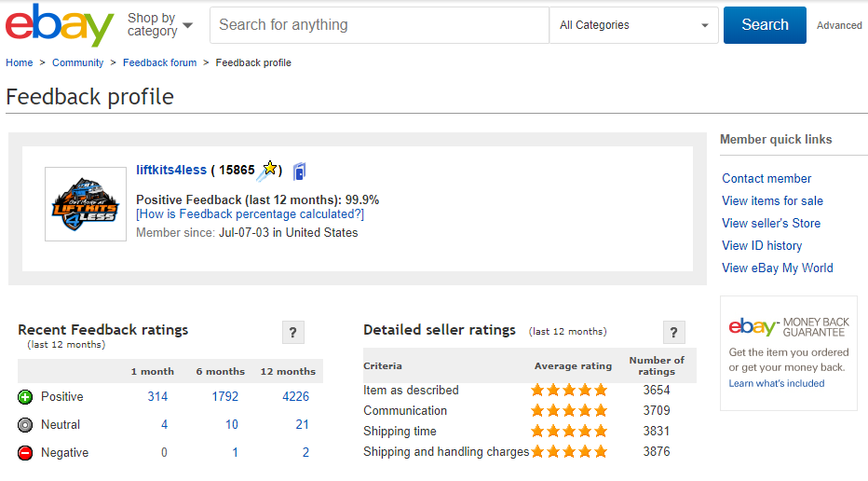Open View items for sale
868x481 pixels.
(772, 200)
